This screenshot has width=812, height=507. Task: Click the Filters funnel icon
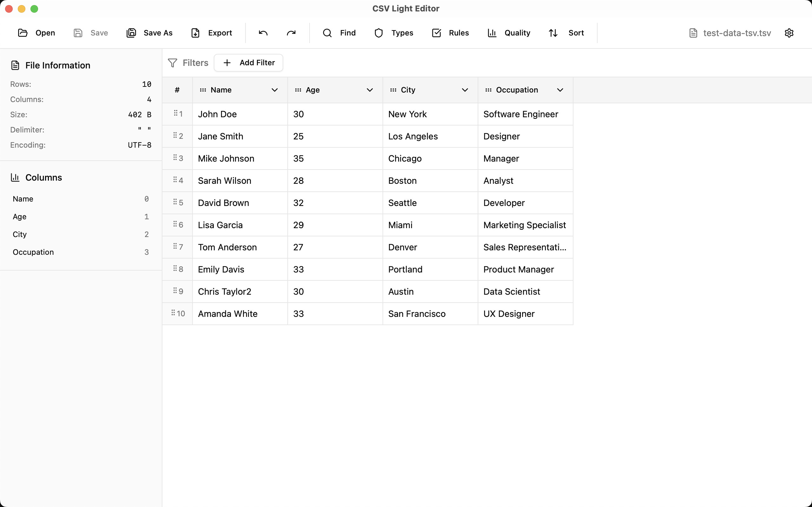173,63
